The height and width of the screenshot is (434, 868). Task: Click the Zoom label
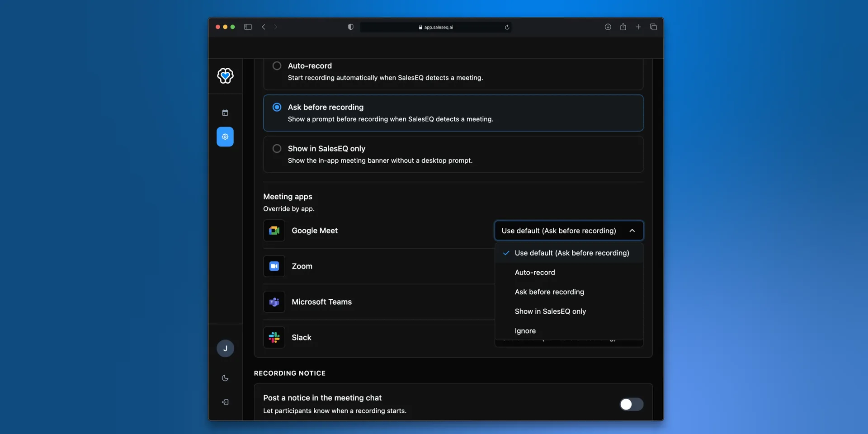point(302,266)
